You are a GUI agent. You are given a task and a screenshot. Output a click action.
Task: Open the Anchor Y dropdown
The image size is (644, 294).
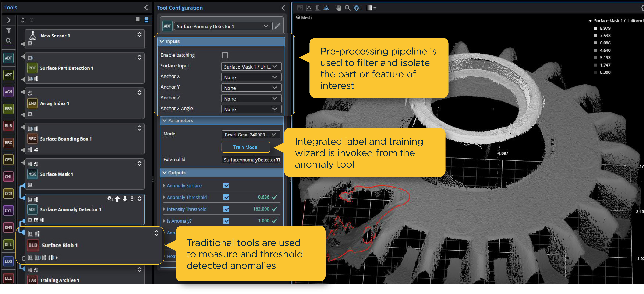pos(251,88)
